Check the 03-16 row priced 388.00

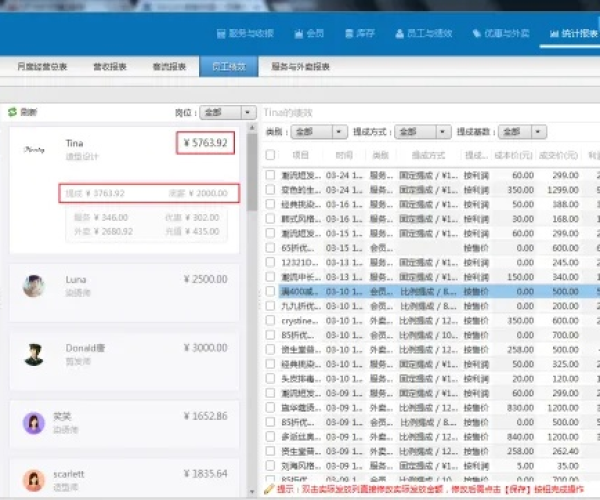(270, 204)
